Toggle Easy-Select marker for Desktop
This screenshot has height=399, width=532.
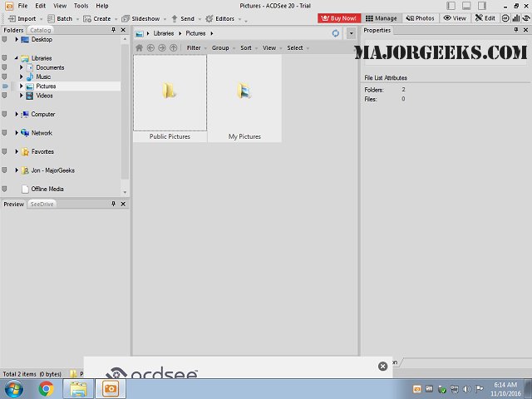click(4, 39)
